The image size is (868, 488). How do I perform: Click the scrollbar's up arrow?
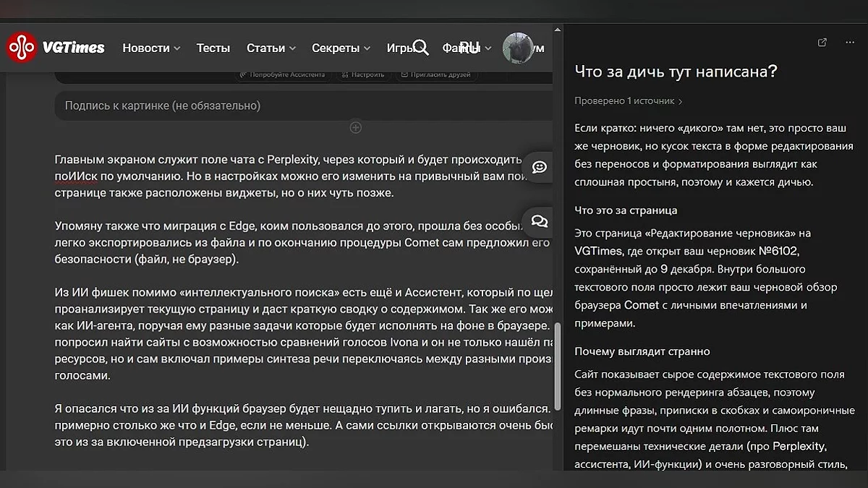pyautogui.click(x=557, y=30)
